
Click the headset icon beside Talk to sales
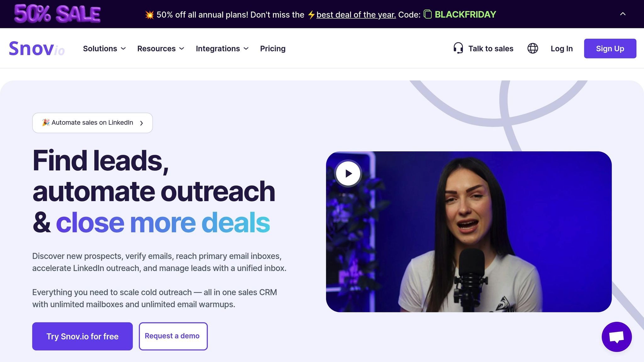[458, 48]
